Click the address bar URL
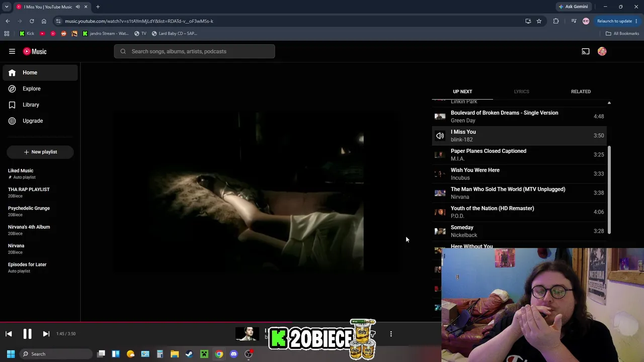Image resolution: width=644 pixels, height=362 pixels. tap(139, 21)
